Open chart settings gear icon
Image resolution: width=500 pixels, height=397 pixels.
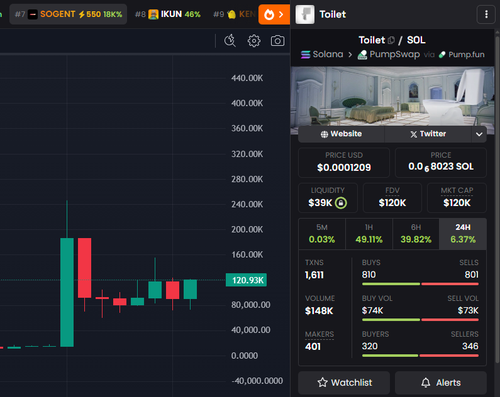[254, 41]
